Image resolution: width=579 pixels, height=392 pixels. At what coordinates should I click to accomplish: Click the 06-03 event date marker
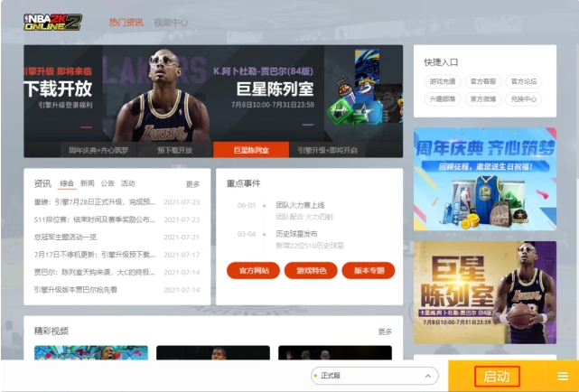coord(247,205)
